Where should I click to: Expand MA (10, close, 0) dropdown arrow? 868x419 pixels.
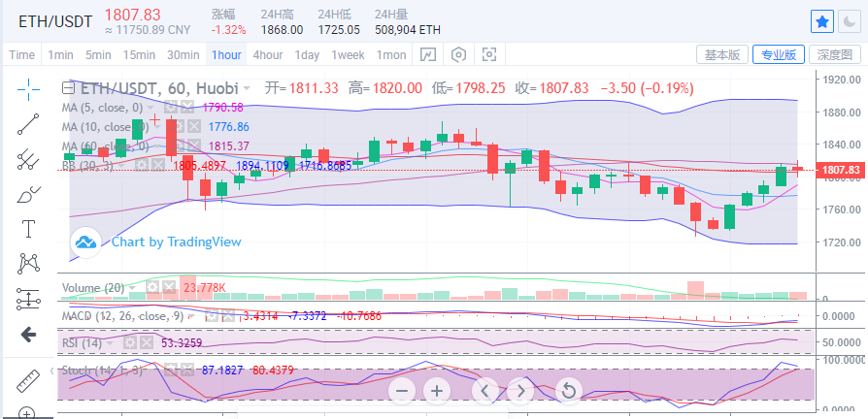coord(156,127)
